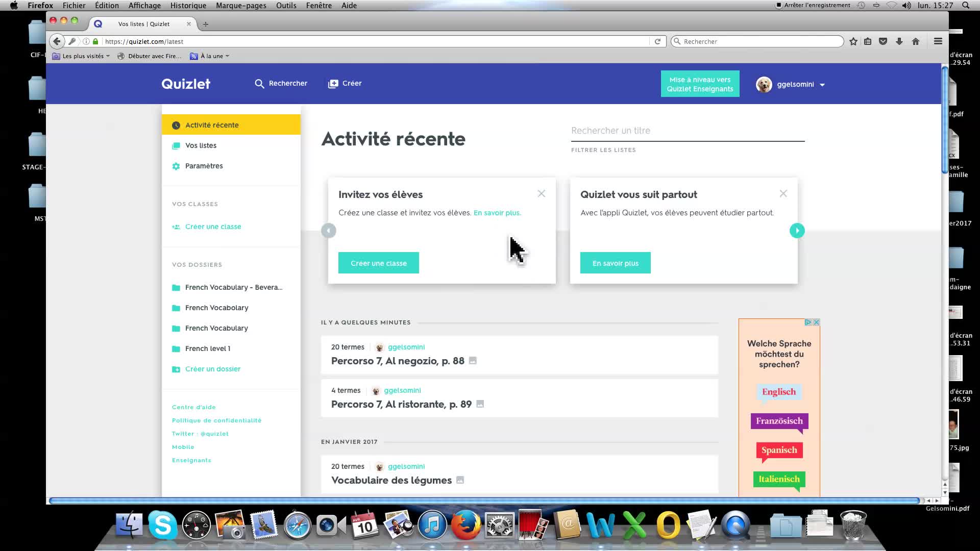This screenshot has height=551, width=980.
Task: Click the next arrow on the cards carousel
Action: pos(797,231)
